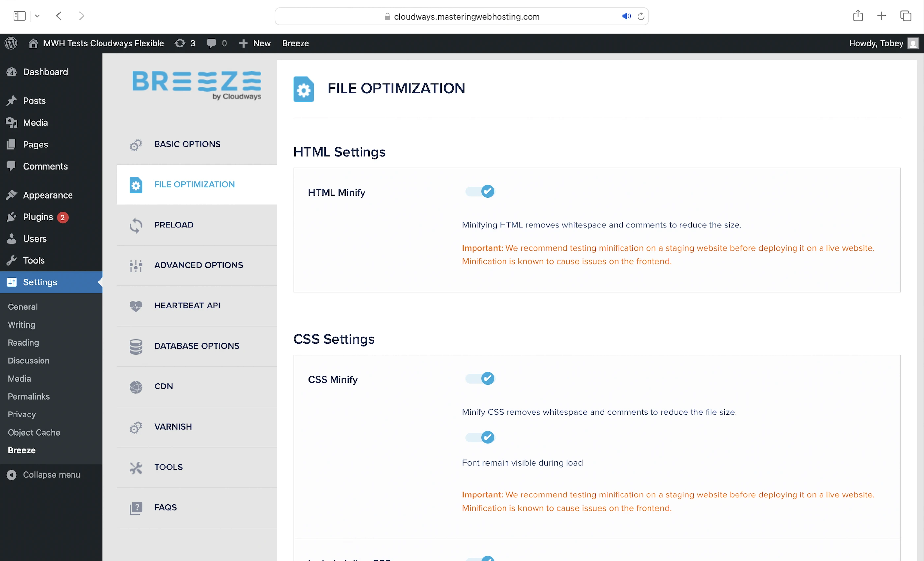
Task: Open the comments bubble icon in admin bar
Action: [211, 43]
